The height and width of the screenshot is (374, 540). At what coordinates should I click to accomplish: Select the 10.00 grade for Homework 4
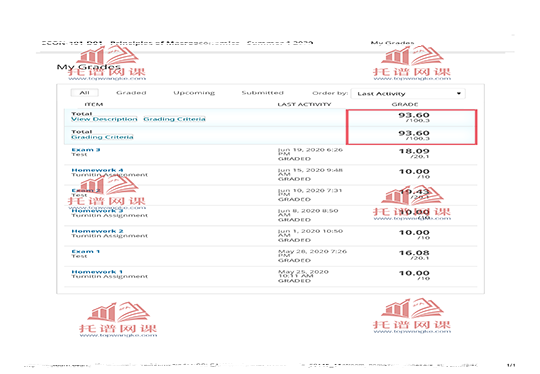(x=414, y=172)
